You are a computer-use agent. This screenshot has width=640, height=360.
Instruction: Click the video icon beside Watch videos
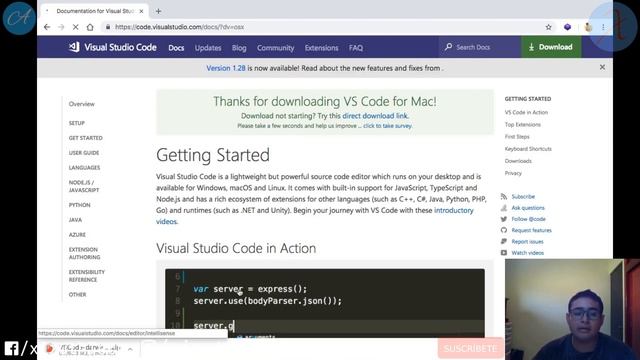tap(504, 253)
